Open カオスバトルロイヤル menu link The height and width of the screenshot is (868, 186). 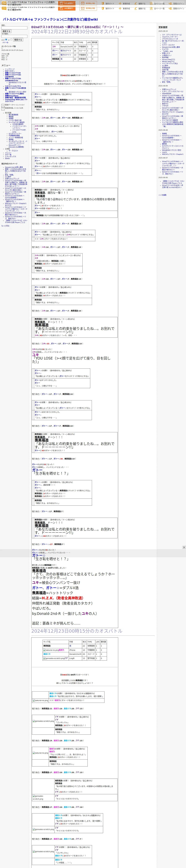coord(13,86)
